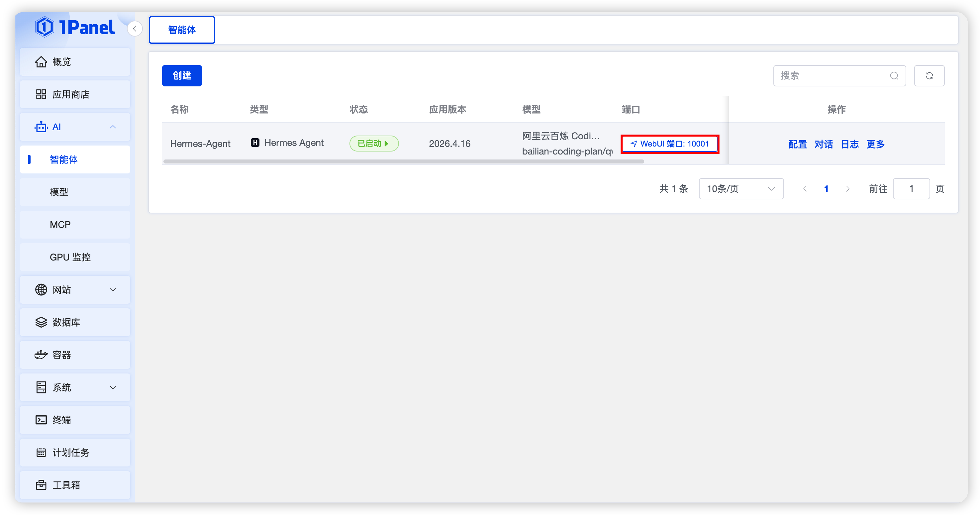Click the 1Panel logo
This screenshot has height=515, width=980.
[74, 27]
